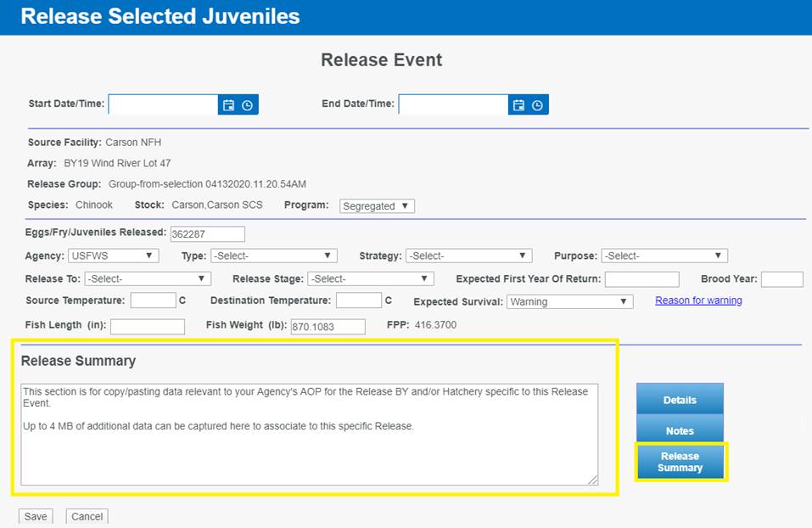This screenshot has width=812, height=528.
Task: Open the Start Date time clock picker
Action: (x=247, y=105)
